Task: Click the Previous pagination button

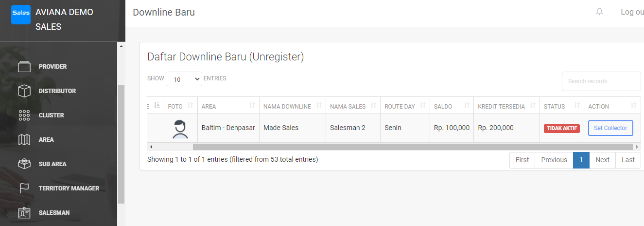Action: click(x=554, y=160)
